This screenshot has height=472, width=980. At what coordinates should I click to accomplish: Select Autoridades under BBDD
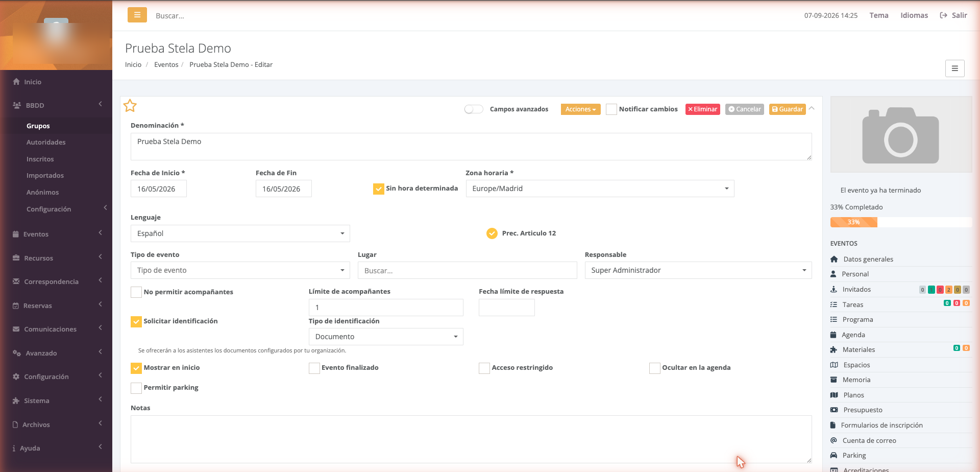[x=46, y=142]
